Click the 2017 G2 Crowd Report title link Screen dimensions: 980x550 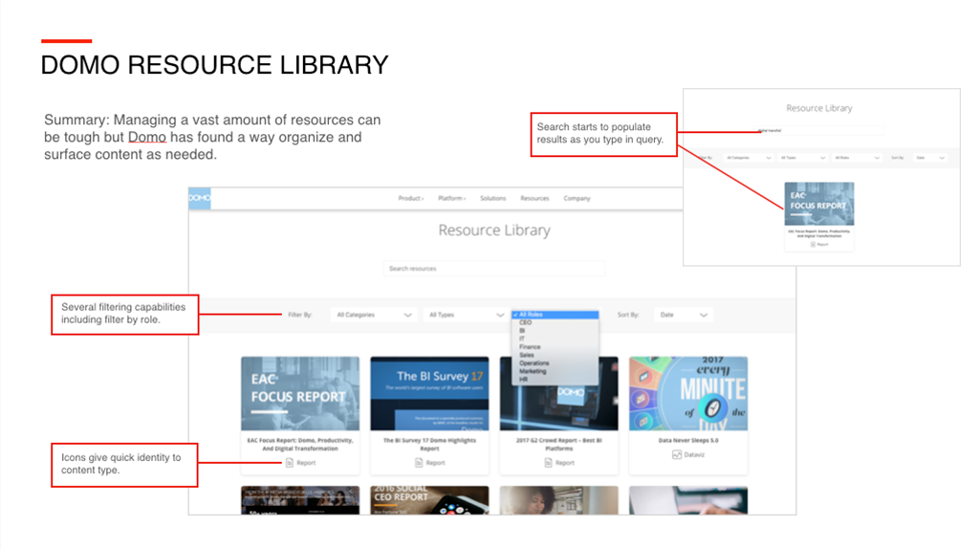coord(558,445)
